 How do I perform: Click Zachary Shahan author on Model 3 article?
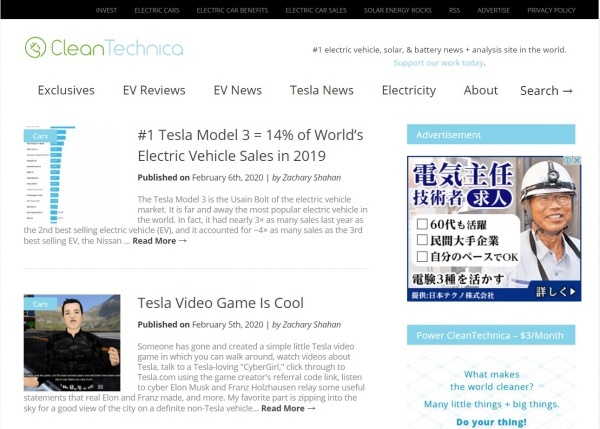click(311, 178)
